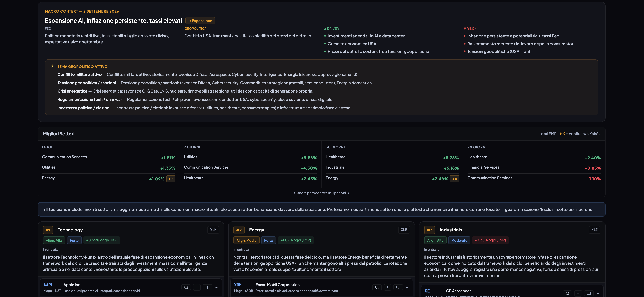The width and height of the screenshot is (644, 297).
Task: Click the XOM ticker symbol
Action: [238, 285]
